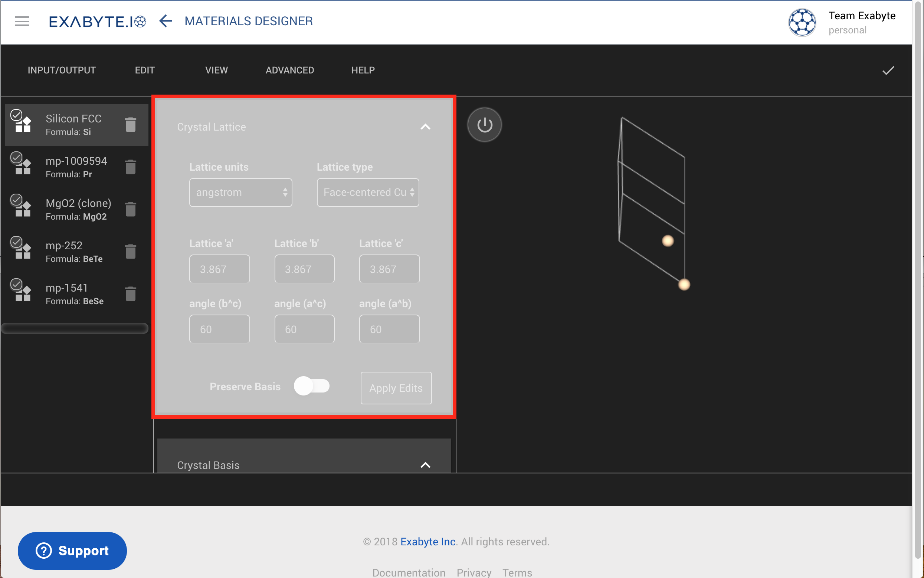This screenshot has height=578, width=924.
Task: Toggle the power button in the 3D viewer
Action: [484, 125]
